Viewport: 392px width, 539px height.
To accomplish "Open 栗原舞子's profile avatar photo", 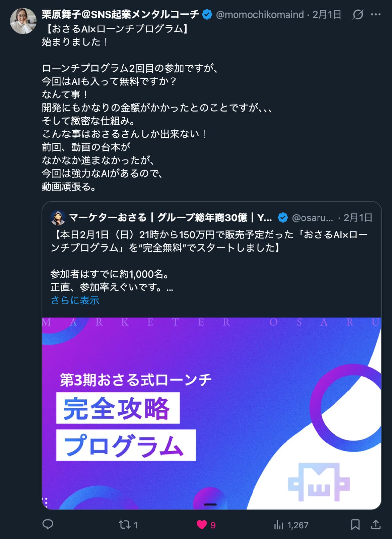I will [x=23, y=21].
